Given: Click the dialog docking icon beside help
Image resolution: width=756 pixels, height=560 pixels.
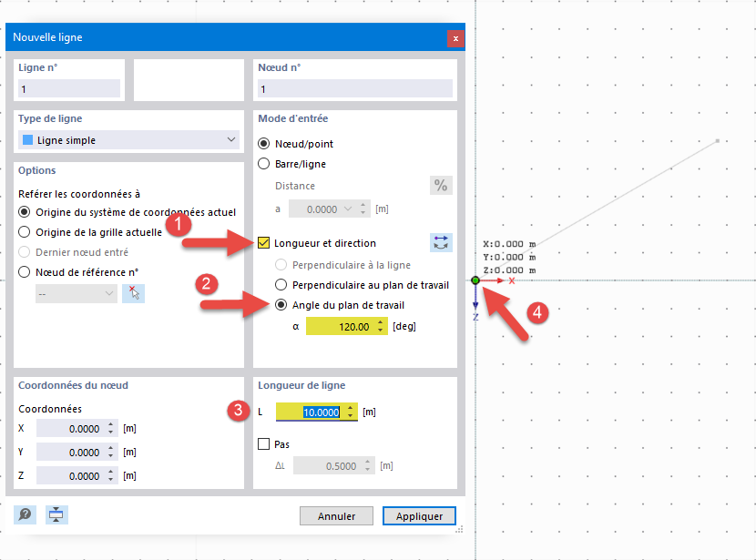Looking at the screenshot, I should point(56,514).
